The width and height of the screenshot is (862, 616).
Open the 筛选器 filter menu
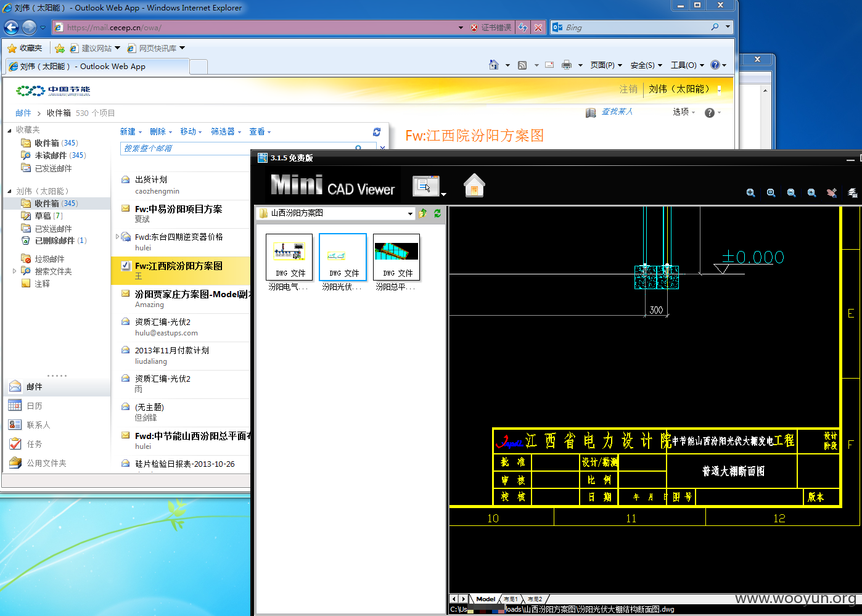tap(226, 131)
